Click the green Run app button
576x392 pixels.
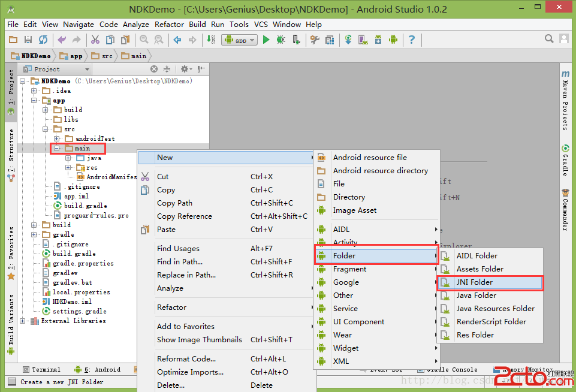[x=266, y=40]
